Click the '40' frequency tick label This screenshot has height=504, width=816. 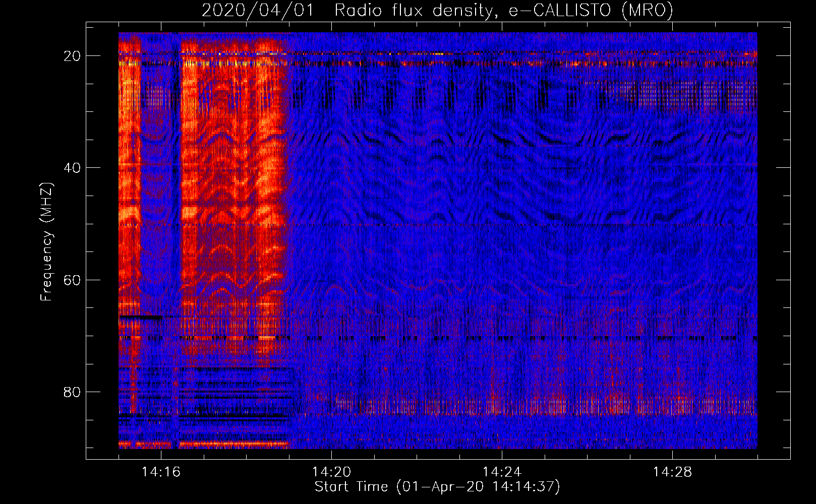click(72, 168)
